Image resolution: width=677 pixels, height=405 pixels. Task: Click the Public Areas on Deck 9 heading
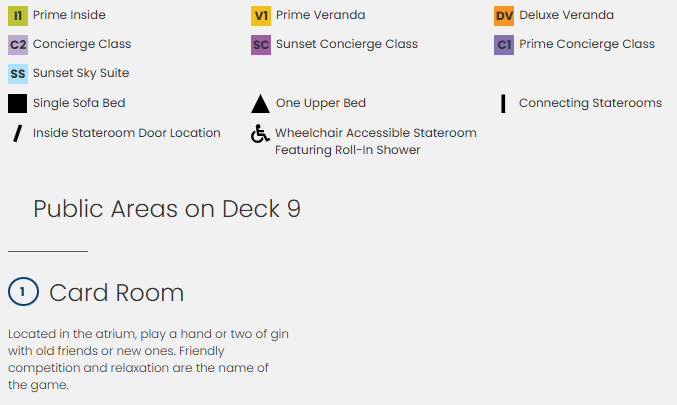coord(166,209)
